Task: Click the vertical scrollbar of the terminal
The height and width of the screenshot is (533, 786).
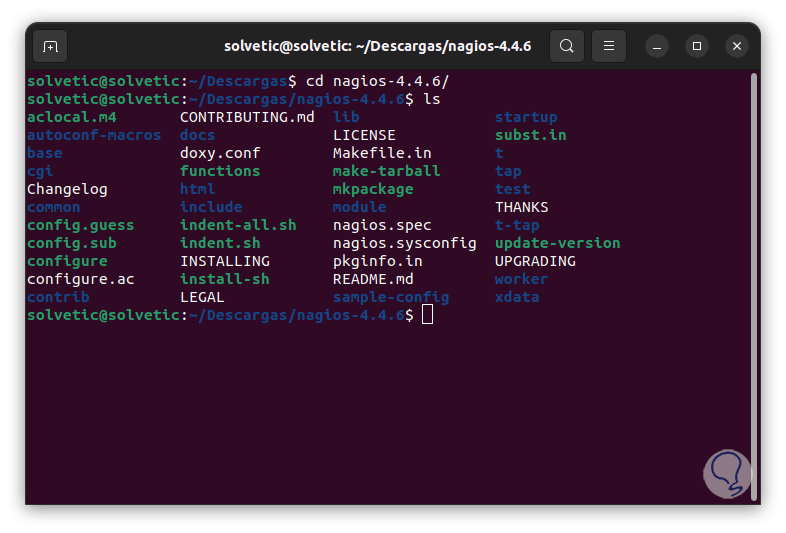Action: click(753, 287)
